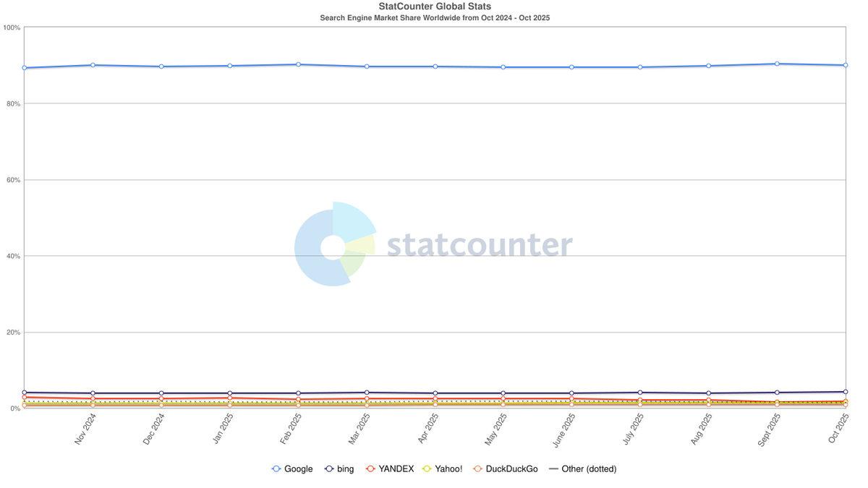Click the Search Engine Market Share subtitle
Image resolution: width=868 pixels, height=488 pixels.
(x=435, y=17)
